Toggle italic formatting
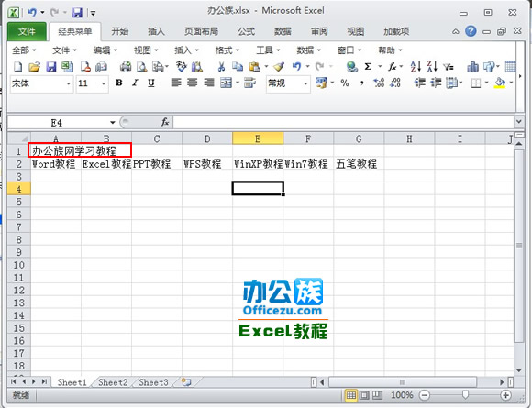 135,83
